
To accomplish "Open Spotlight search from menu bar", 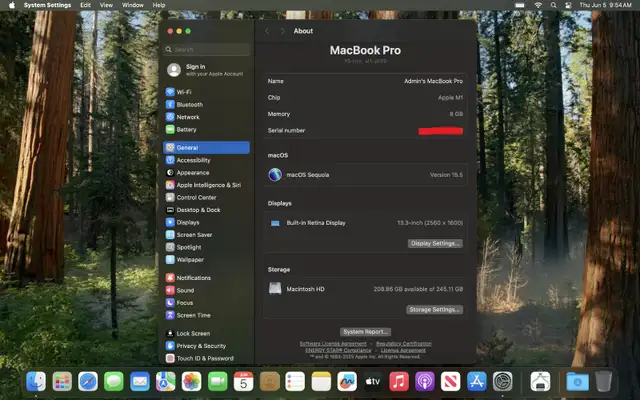I will pos(553,5).
